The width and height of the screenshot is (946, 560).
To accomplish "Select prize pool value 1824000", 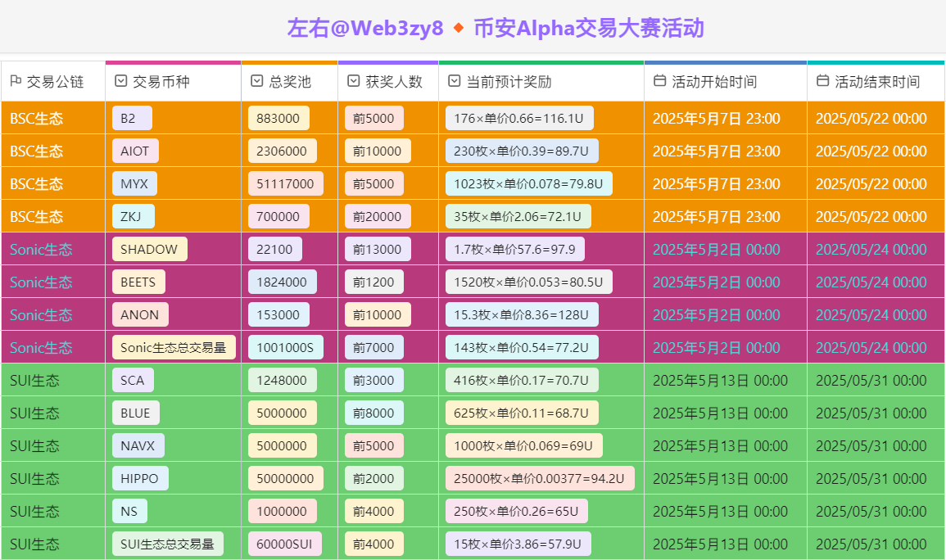I will 283,282.
